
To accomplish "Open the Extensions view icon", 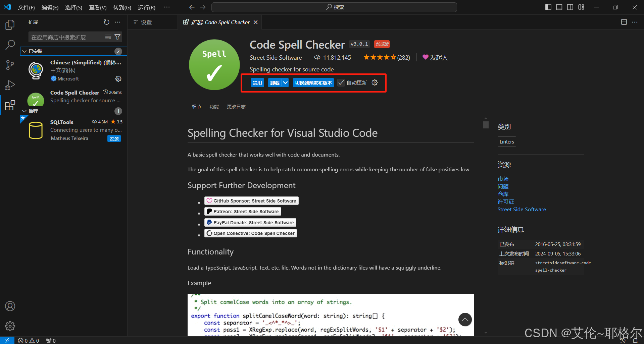I will tap(10, 105).
